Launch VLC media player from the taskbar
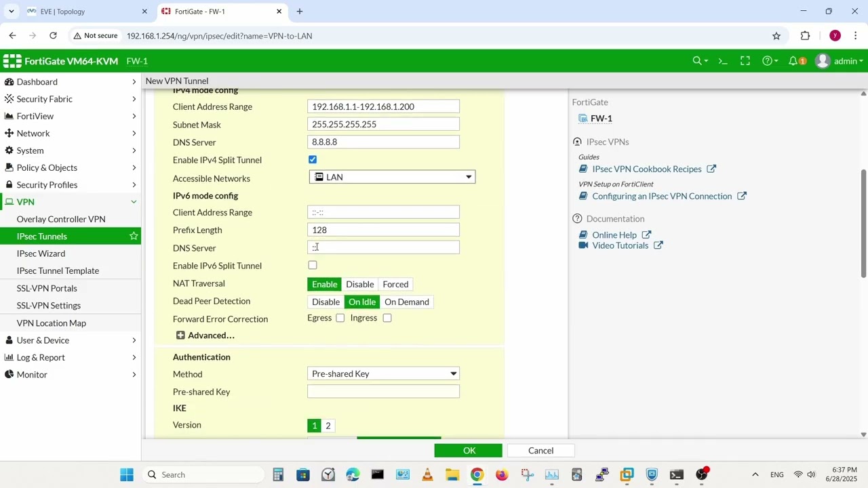Image resolution: width=868 pixels, height=488 pixels. click(427, 474)
